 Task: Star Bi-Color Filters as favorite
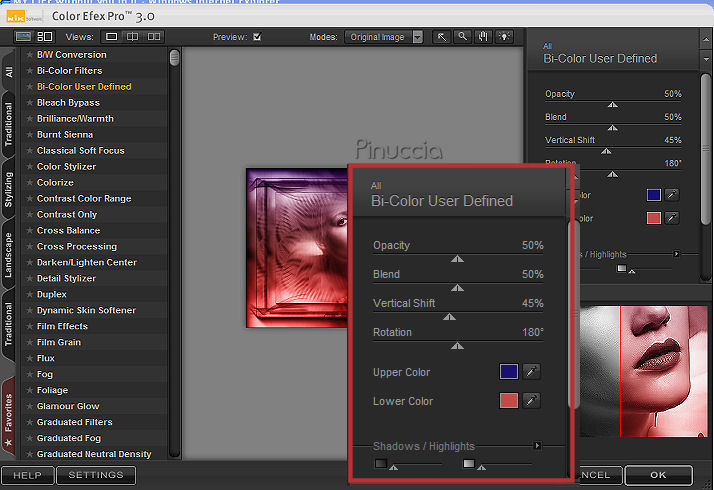pos(30,71)
